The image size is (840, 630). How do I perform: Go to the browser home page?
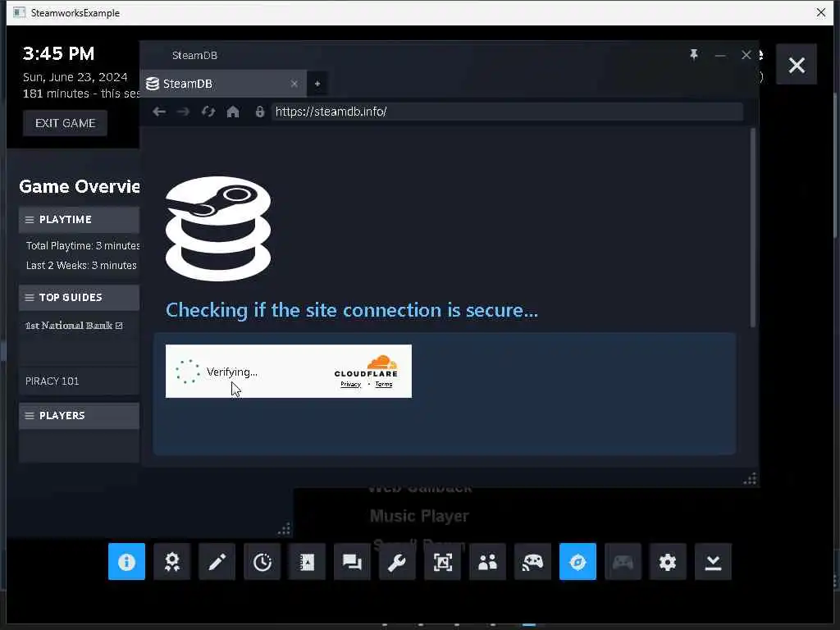point(233,112)
